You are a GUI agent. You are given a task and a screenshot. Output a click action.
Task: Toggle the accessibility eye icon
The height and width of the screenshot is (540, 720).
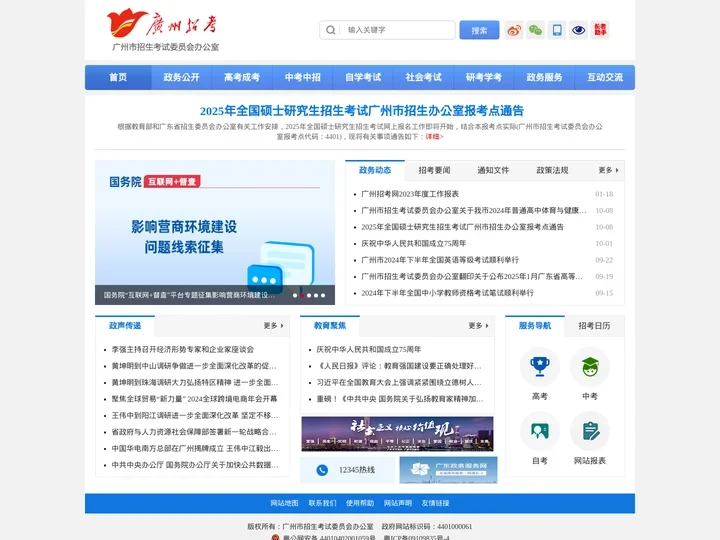tap(579, 30)
